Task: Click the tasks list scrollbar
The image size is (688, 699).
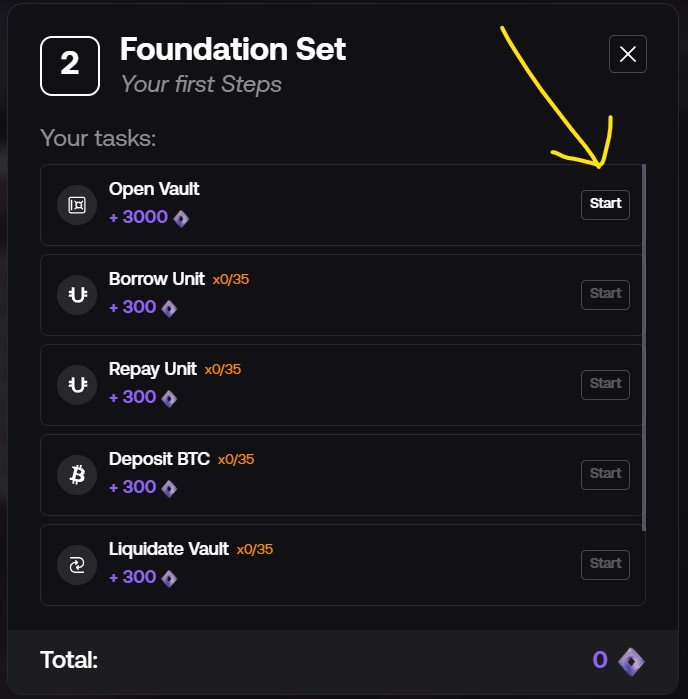Action: coord(644,347)
